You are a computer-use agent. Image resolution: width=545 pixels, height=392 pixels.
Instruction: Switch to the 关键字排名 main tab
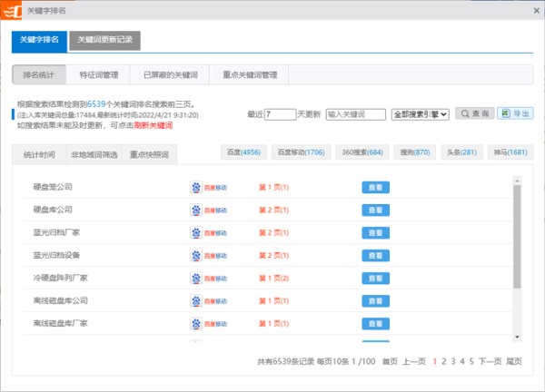click(x=39, y=40)
